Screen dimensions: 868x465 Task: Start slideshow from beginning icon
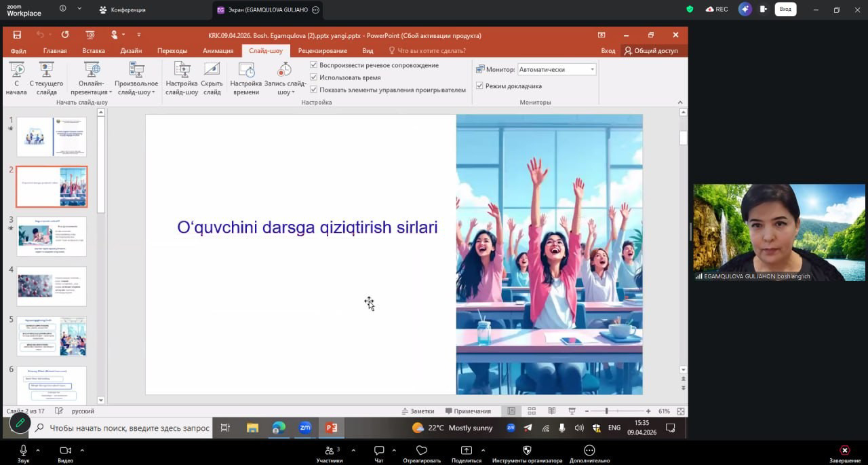[x=16, y=70]
